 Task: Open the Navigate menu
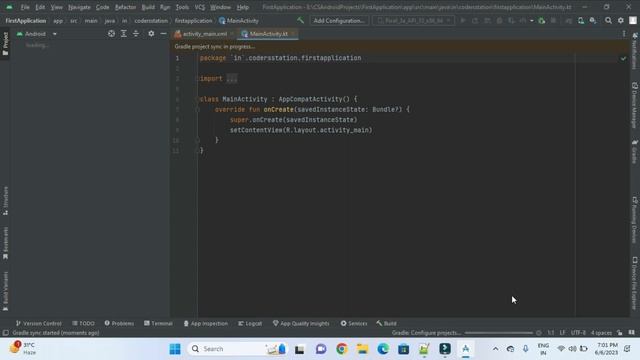79,7
